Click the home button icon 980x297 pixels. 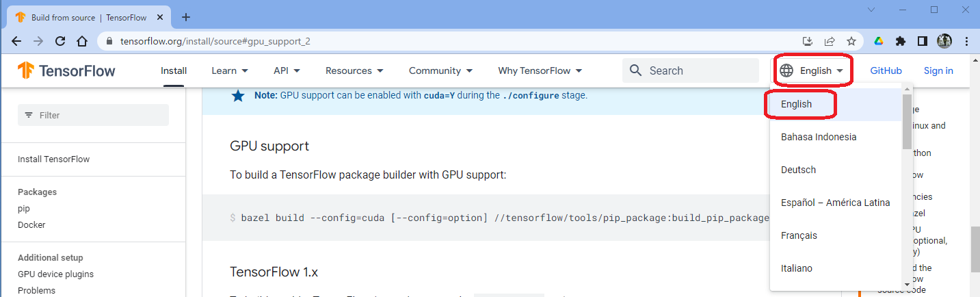[82, 41]
